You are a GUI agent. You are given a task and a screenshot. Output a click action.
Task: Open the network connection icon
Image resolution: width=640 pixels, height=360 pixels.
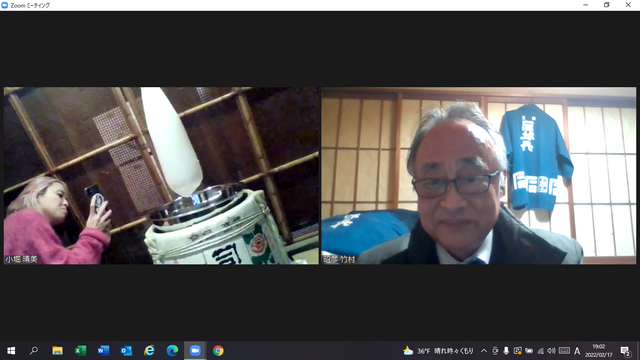[x=540, y=351]
